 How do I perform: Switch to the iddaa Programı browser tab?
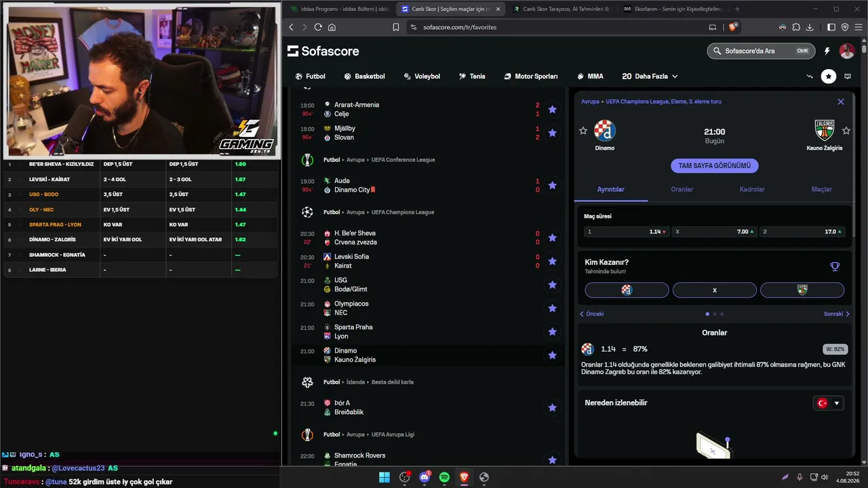tap(338, 9)
